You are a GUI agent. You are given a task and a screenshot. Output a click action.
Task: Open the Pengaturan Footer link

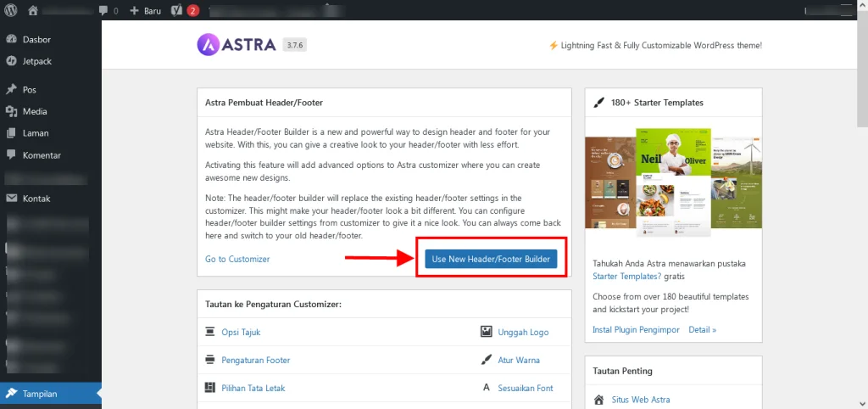pos(255,360)
